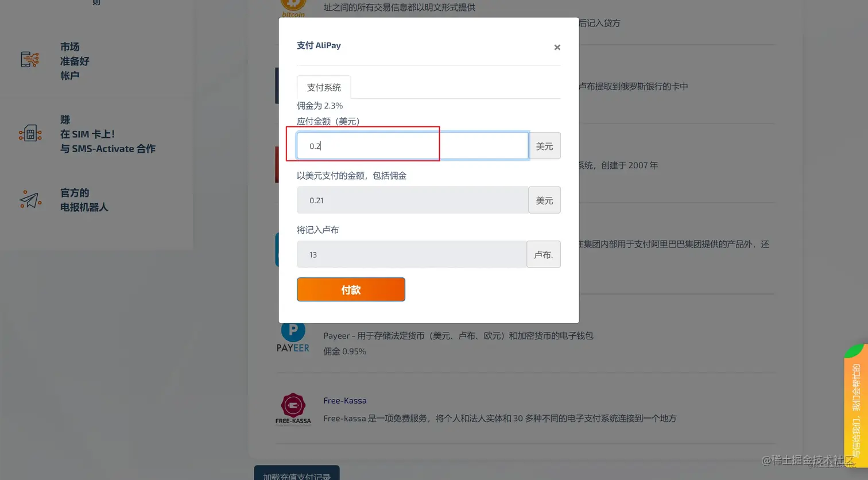Click the marketplace accounts icon in sidebar
The width and height of the screenshot is (868, 480).
tap(30, 60)
